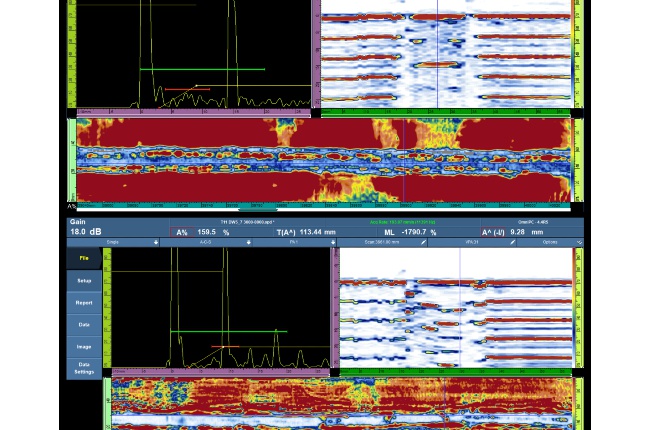Select the Data sidebar button
The height and width of the screenshot is (430, 650).
(84, 325)
